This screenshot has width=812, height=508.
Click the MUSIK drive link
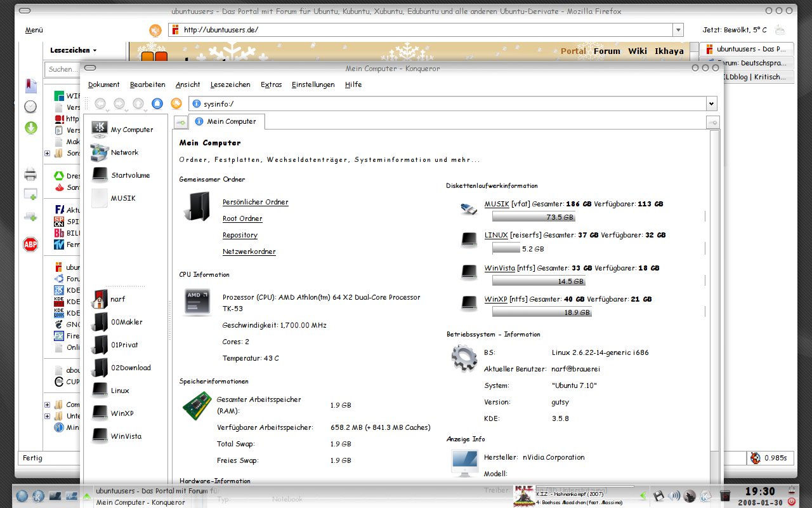click(497, 204)
